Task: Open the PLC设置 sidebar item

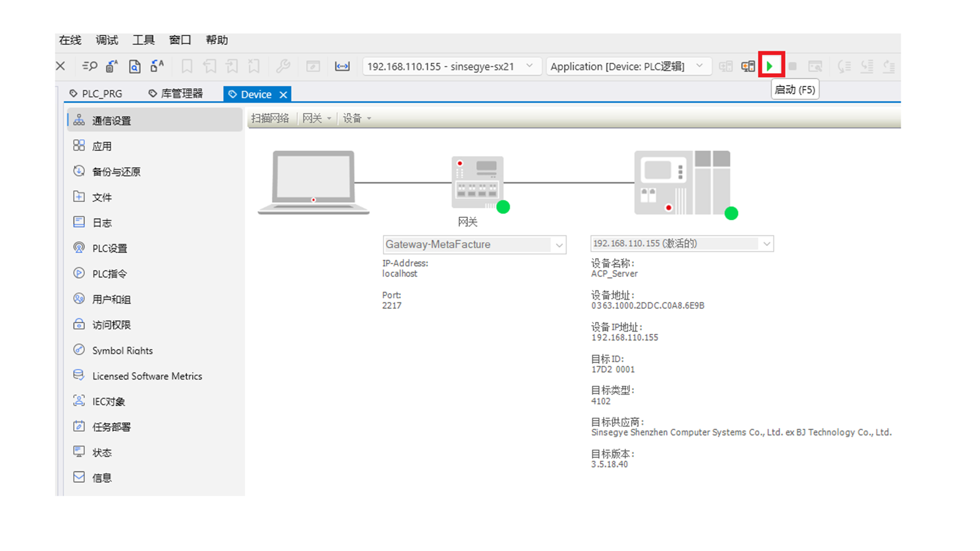Action: (109, 248)
